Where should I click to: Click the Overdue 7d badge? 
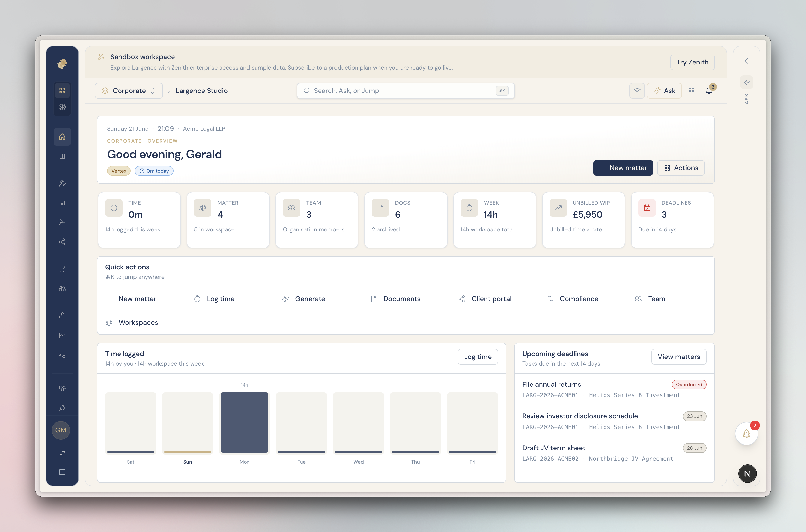pyautogui.click(x=689, y=385)
